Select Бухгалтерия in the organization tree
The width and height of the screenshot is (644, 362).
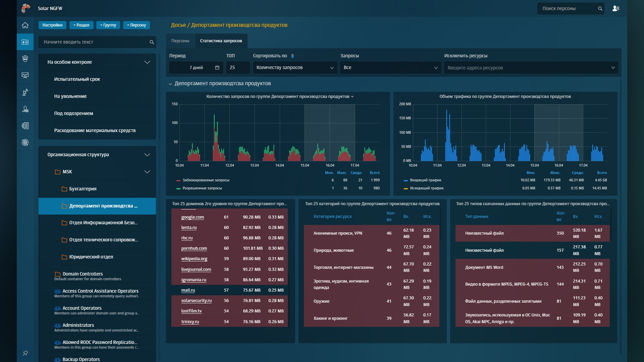(x=83, y=189)
